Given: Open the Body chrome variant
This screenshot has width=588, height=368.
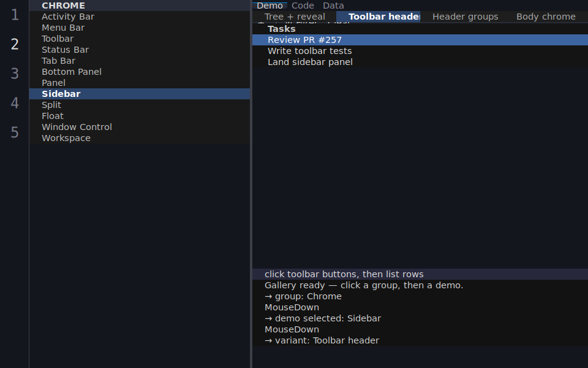Looking at the screenshot, I should (546, 17).
